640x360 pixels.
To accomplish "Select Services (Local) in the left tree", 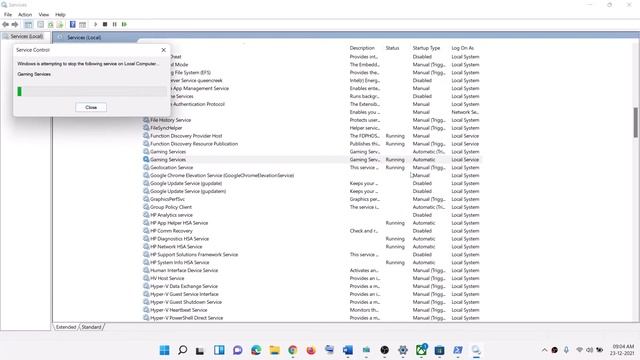I will point(27,36).
